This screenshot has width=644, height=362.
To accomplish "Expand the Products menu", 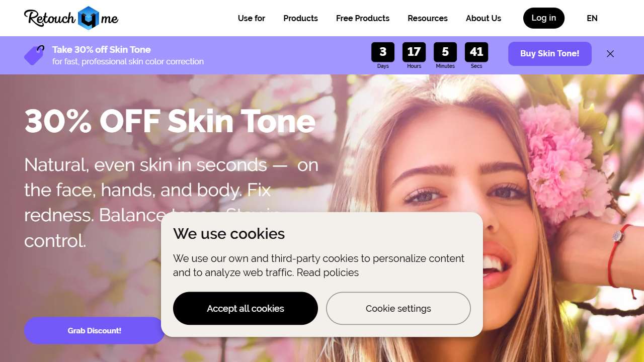I will point(300,18).
